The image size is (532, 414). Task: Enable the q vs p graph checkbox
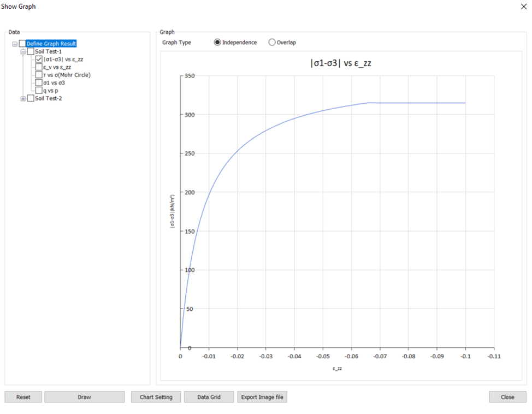[39, 91]
